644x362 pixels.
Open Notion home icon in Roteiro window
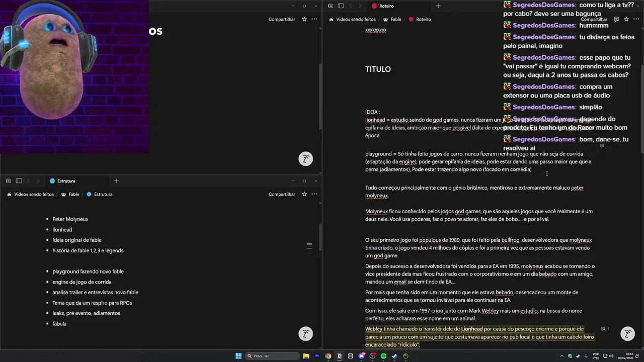tap(331, 6)
